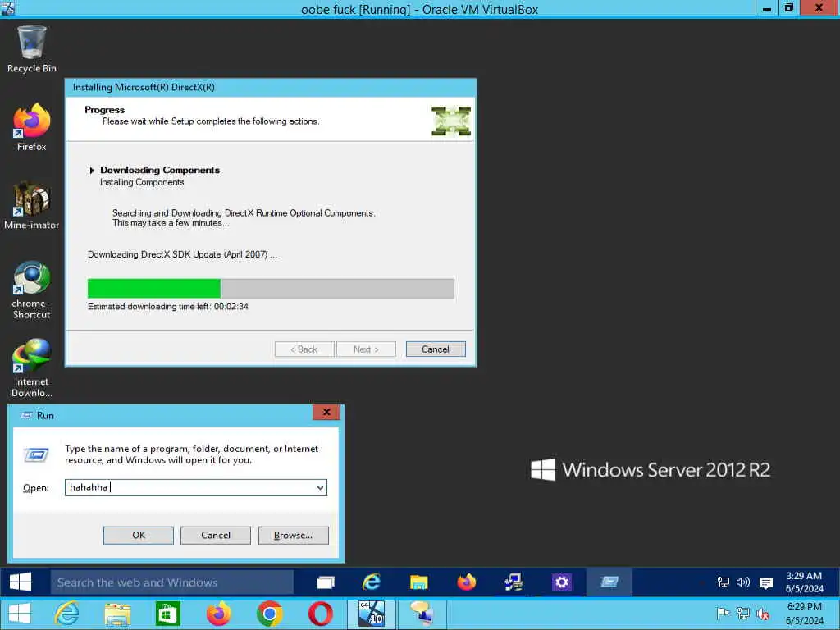Click the DirectX download progress bar
This screenshot has height=630, width=840.
pyautogui.click(x=271, y=288)
